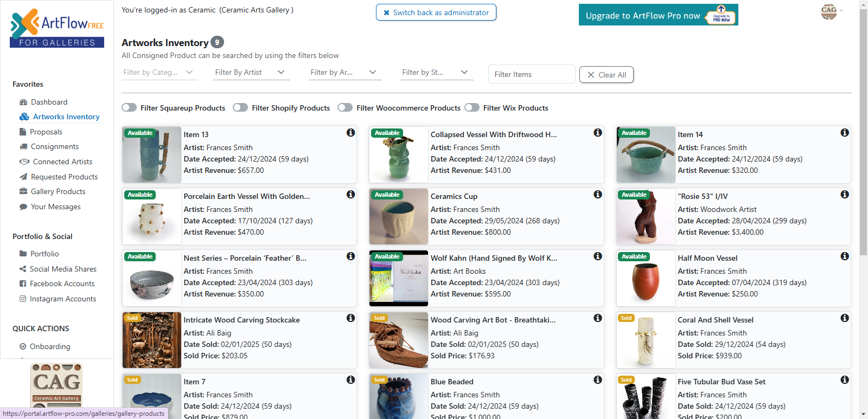The image size is (868, 419).
Task: Click the Dashboard sidebar icon
Action: 23,102
